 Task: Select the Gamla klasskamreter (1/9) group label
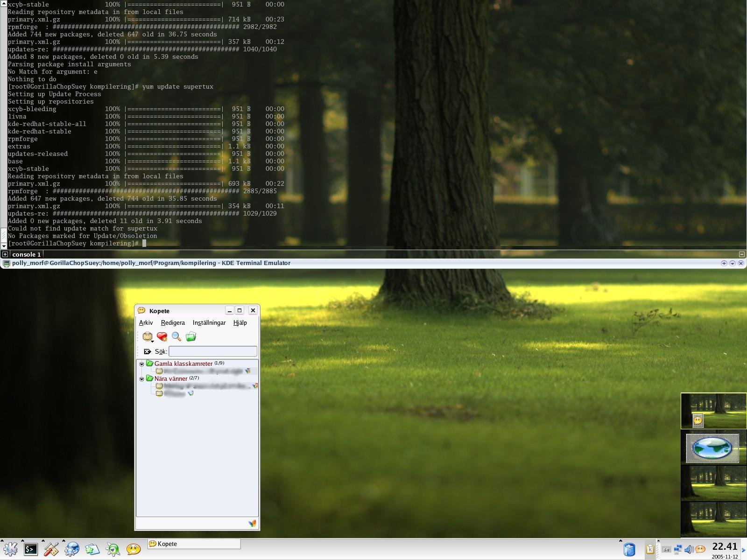tap(189, 364)
